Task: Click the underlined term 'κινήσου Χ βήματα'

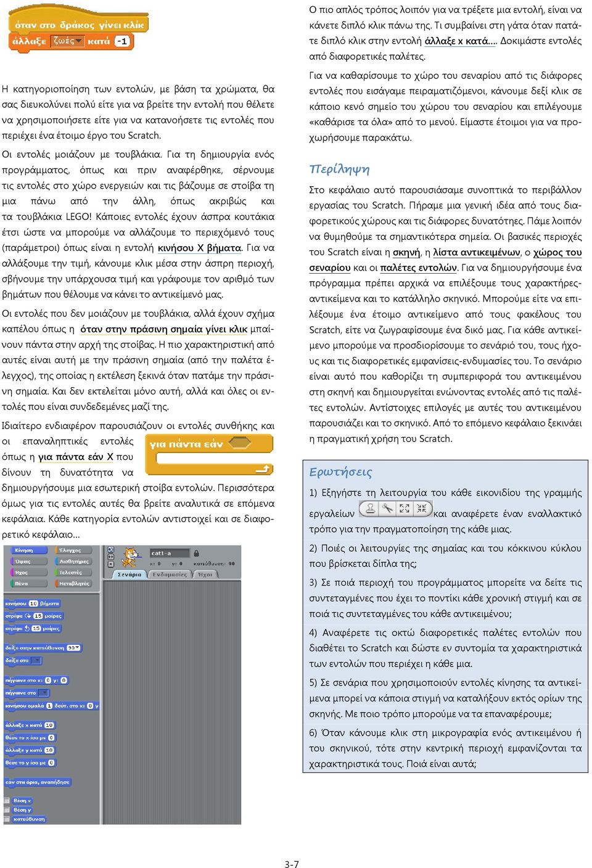Action: 199,248
